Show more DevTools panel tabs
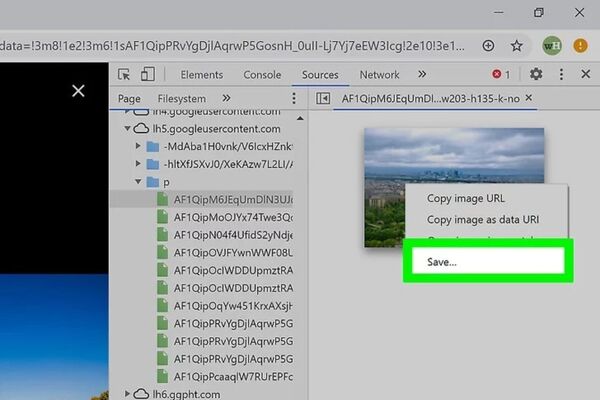 pyautogui.click(x=421, y=75)
